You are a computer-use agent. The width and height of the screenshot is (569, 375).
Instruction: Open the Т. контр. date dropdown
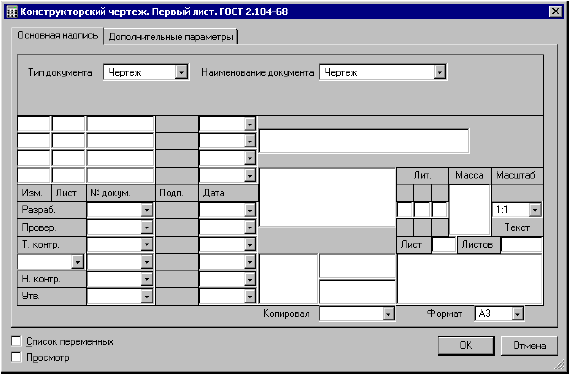250,244
